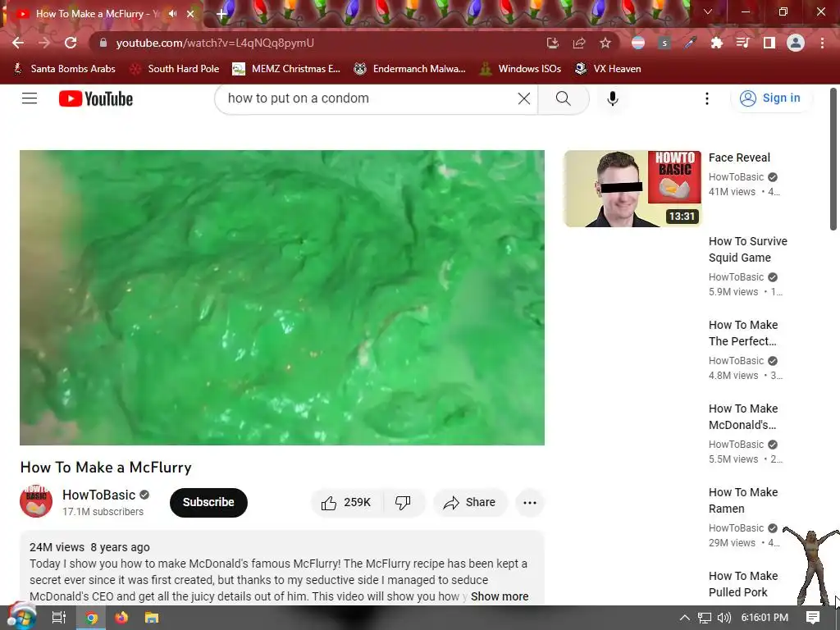This screenshot has height=630, width=840.
Task: Share the McFlurry video
Action: [470, 503]
